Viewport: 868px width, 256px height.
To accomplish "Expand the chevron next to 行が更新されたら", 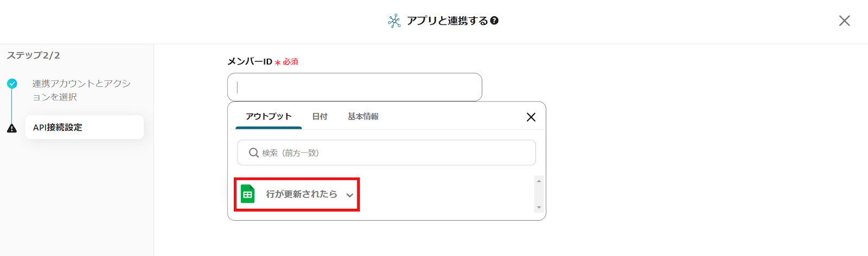I will tap(350, 195).
